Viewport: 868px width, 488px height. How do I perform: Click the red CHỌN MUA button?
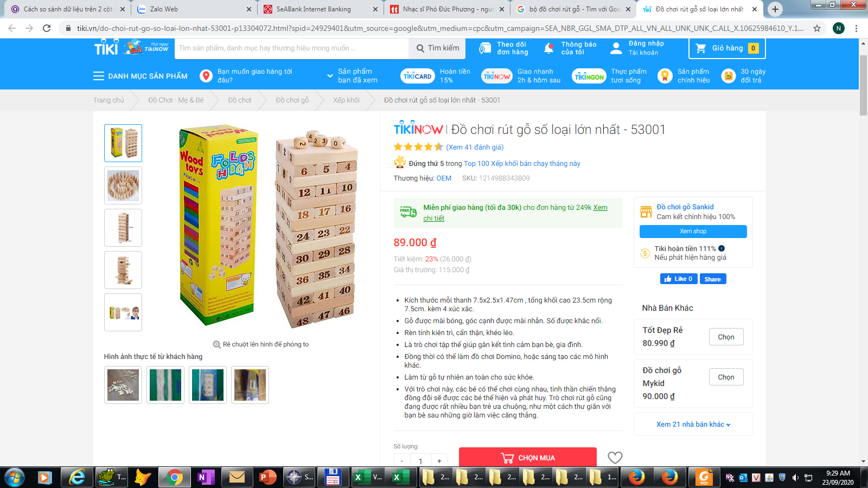528,457
